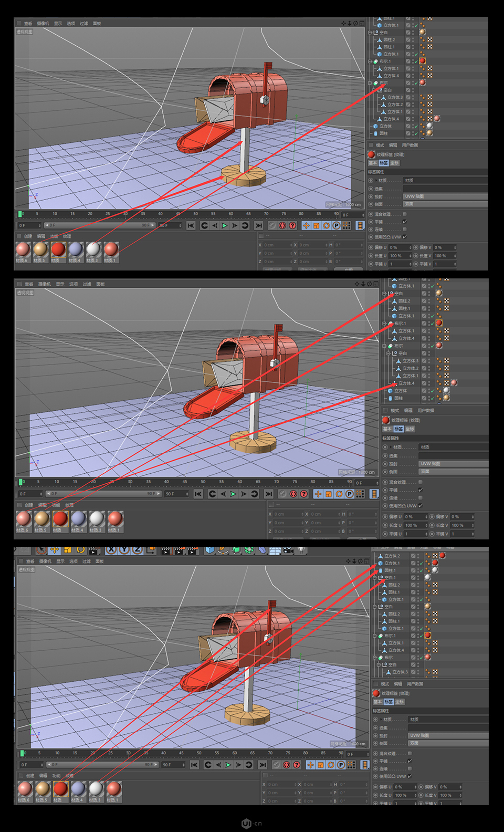
Task: Open the 摄像机 viewport menu in the top screenshot
Action: (x=43, y=24)
